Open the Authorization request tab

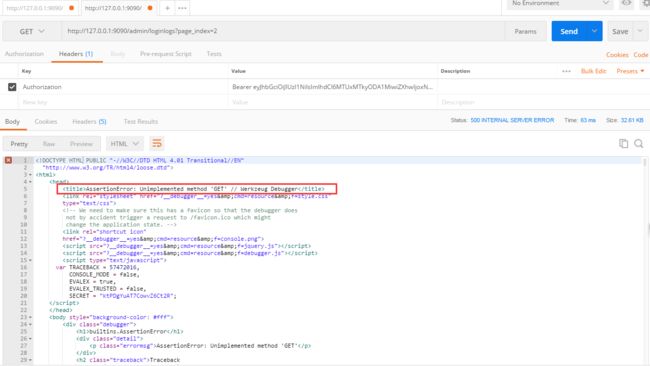[24, 54]
